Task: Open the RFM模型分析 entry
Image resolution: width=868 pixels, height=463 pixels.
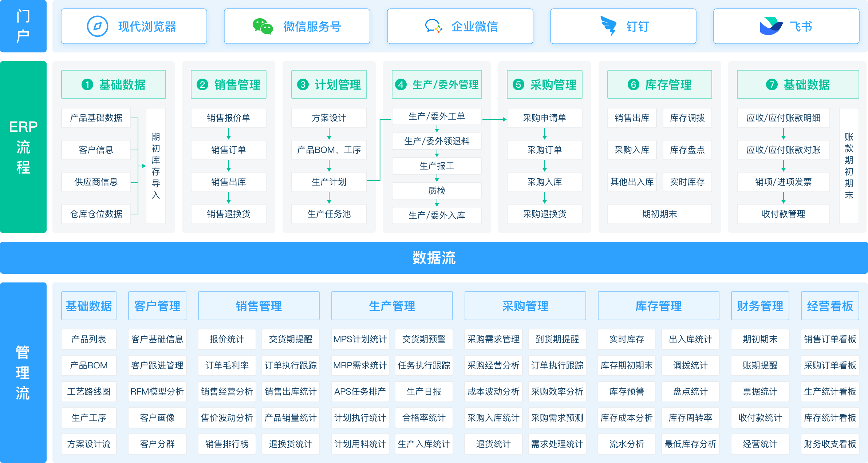Action: click(x=157, y=391)
